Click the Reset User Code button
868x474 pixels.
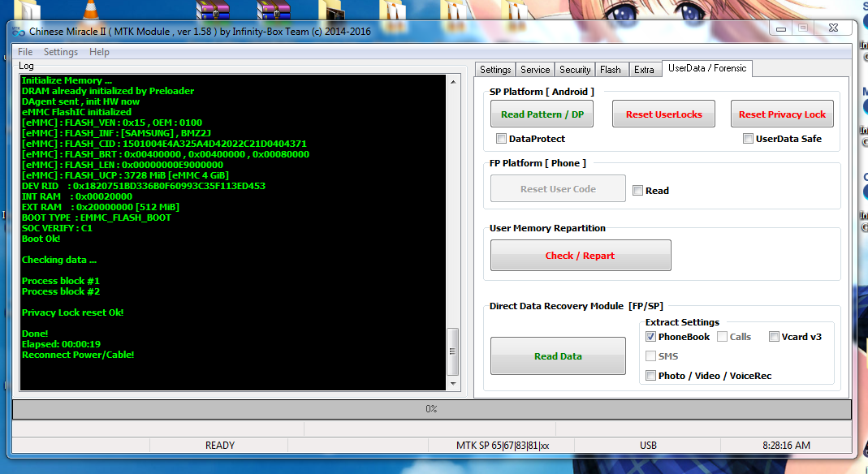558,188
